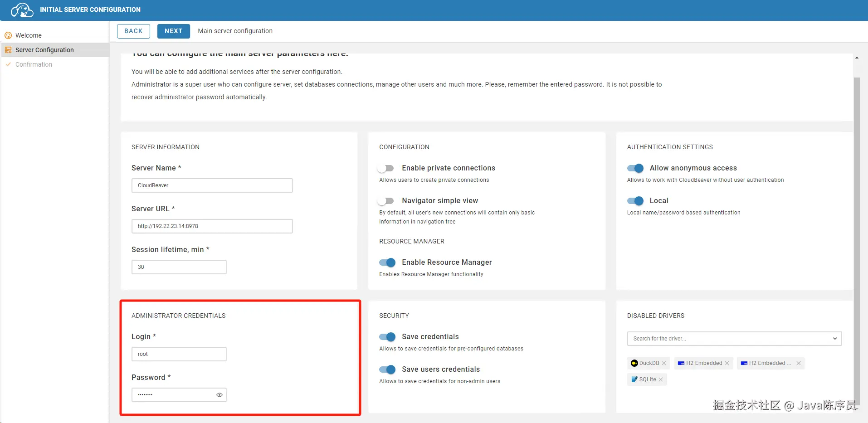Screen dimensions: 868x423
Task: Click the 'Main server configuration' title text
Action: coord(235,31)
